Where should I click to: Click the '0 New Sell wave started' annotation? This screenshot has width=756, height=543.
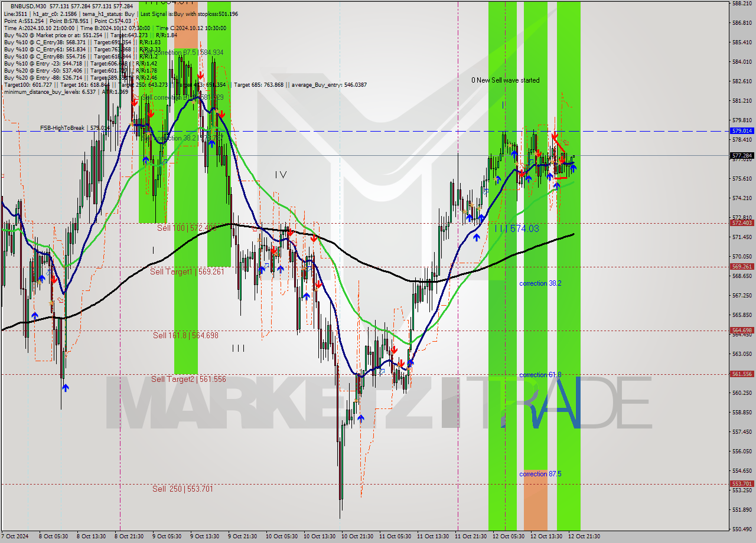pyautogui.click(x=505, y=80)
